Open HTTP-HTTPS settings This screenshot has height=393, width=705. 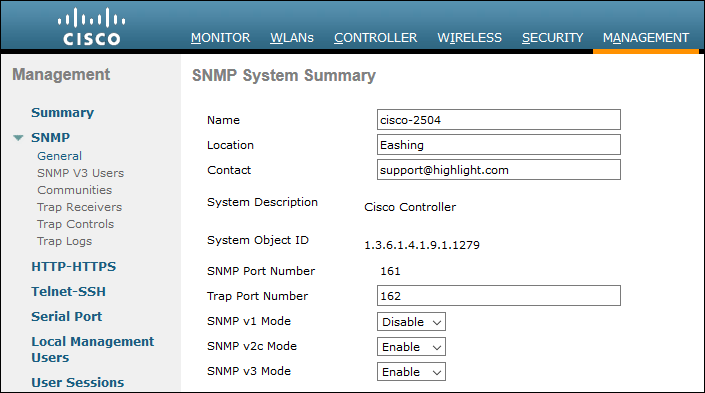[x=74, y=267]
